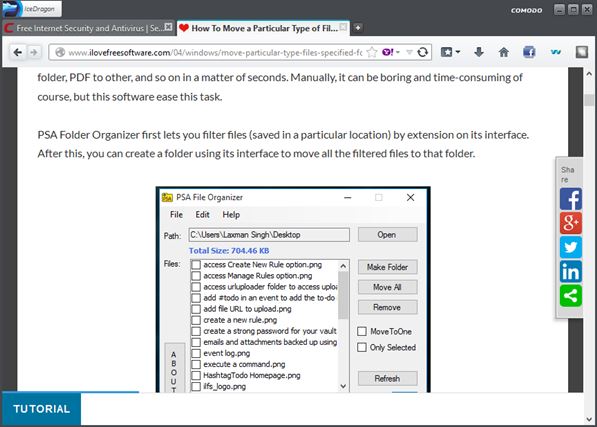The image size is (597, 427).
Task: Select the How To Move a Particular Type tab
Action: pos(263,28)
